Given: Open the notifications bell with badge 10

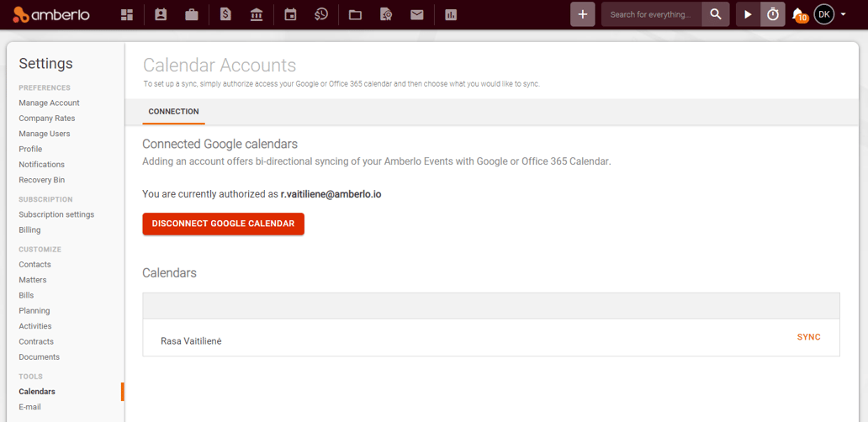Looking at the screenshot, I should [x=799, y=15].
